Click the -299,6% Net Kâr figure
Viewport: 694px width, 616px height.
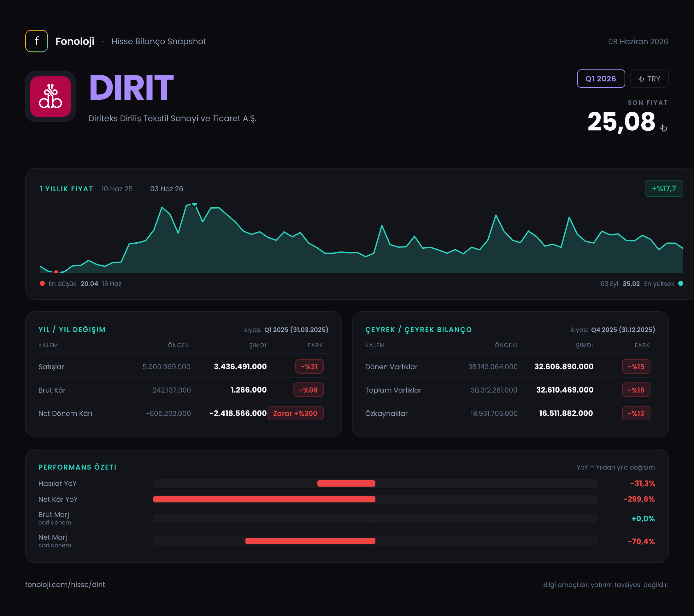(x=639, y=499)
